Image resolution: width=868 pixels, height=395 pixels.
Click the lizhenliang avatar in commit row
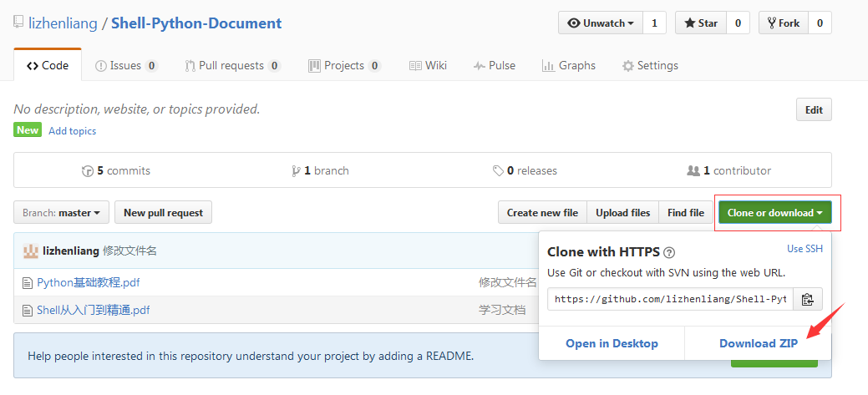30,251
